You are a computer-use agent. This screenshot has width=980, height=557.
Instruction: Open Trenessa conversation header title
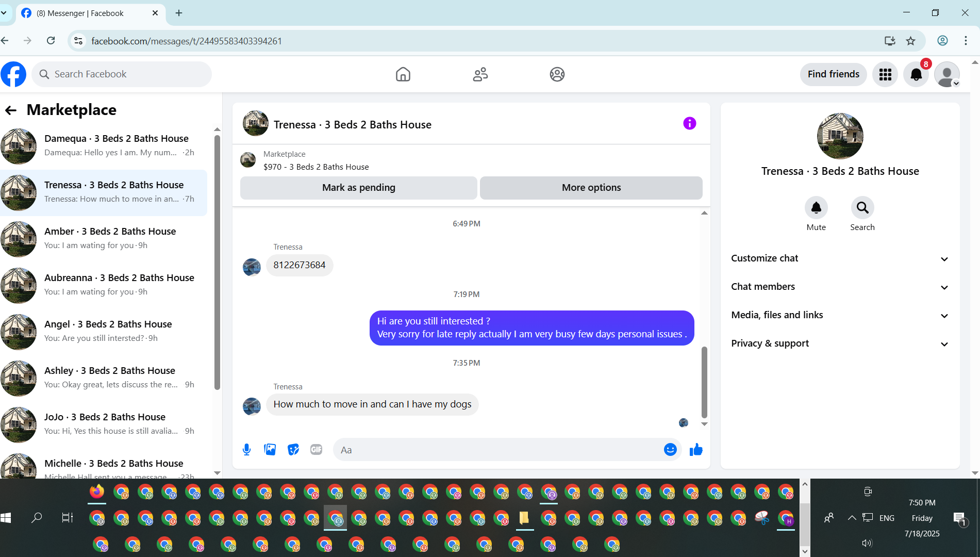[x=353, y=125]
